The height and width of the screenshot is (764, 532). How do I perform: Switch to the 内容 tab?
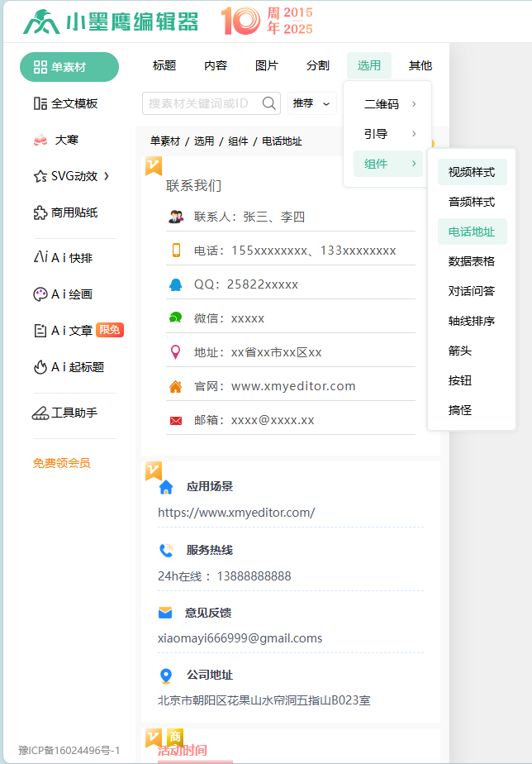point(216,65)
